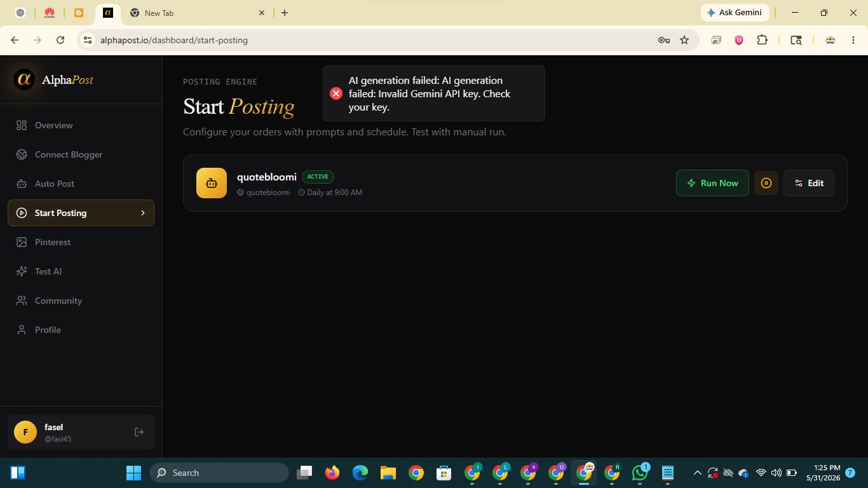Viewport: 868px width, 488px height.
Task: Pause the quotebloomi order
Action: tap(766, 183)
